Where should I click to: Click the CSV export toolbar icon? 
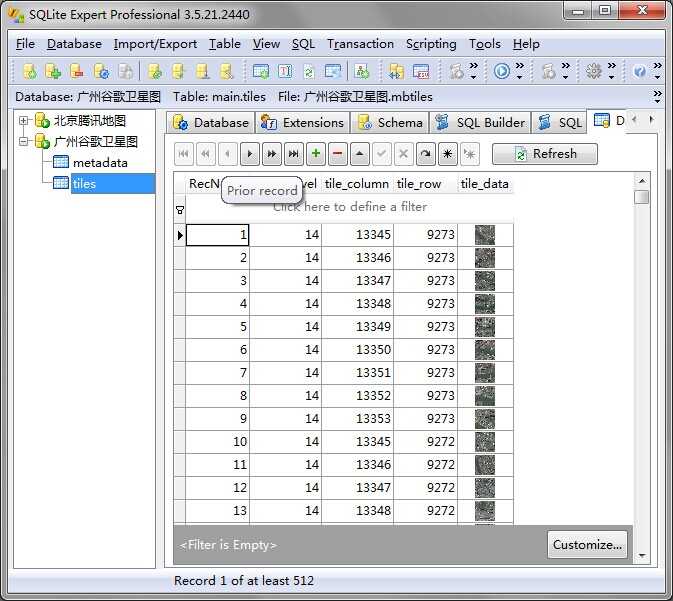421,71
